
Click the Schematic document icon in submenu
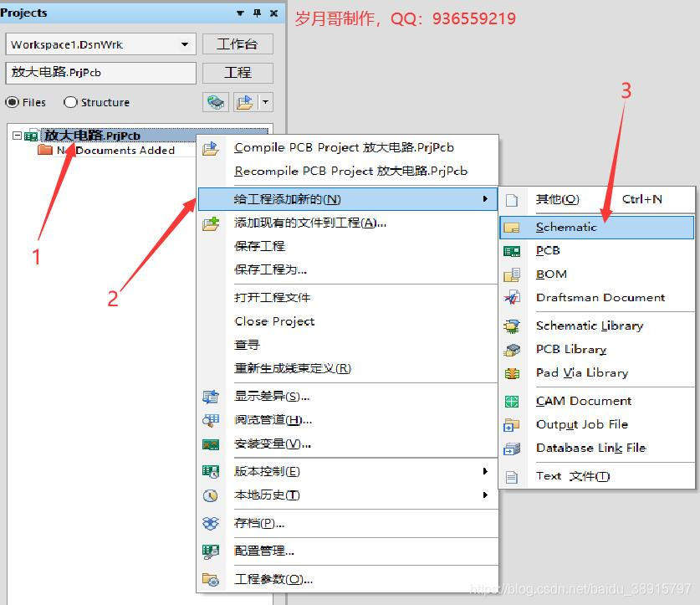point(512,228)
